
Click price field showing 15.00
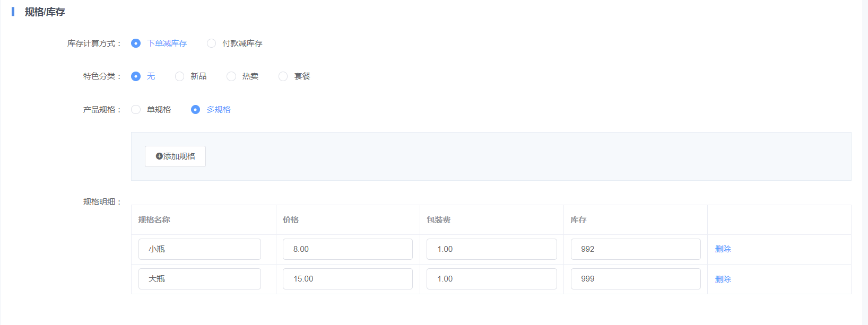pyautogui.click(x=348, y=279)
